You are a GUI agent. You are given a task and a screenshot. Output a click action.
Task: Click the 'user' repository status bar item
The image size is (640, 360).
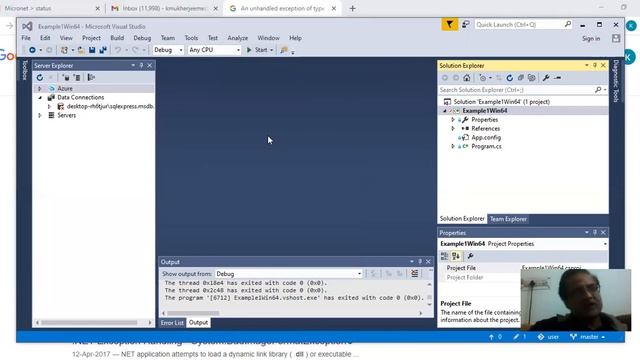548,337
